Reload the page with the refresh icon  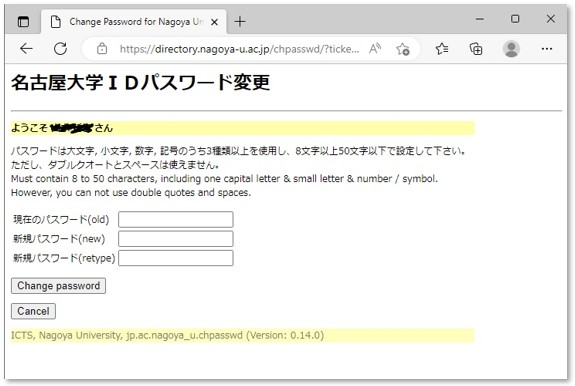[x=61, y=48]
